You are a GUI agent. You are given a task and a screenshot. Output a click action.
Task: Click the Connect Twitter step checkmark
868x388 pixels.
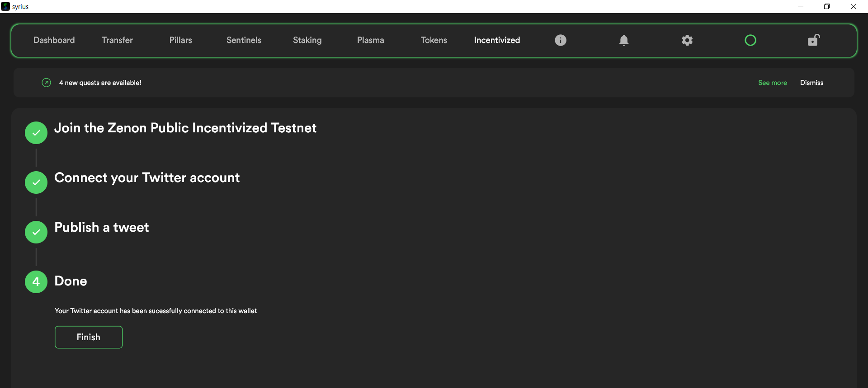(36, 182)
